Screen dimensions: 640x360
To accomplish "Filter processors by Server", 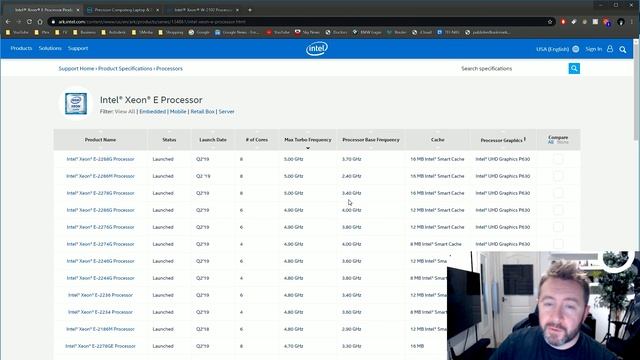I will [x=226, y=111].
